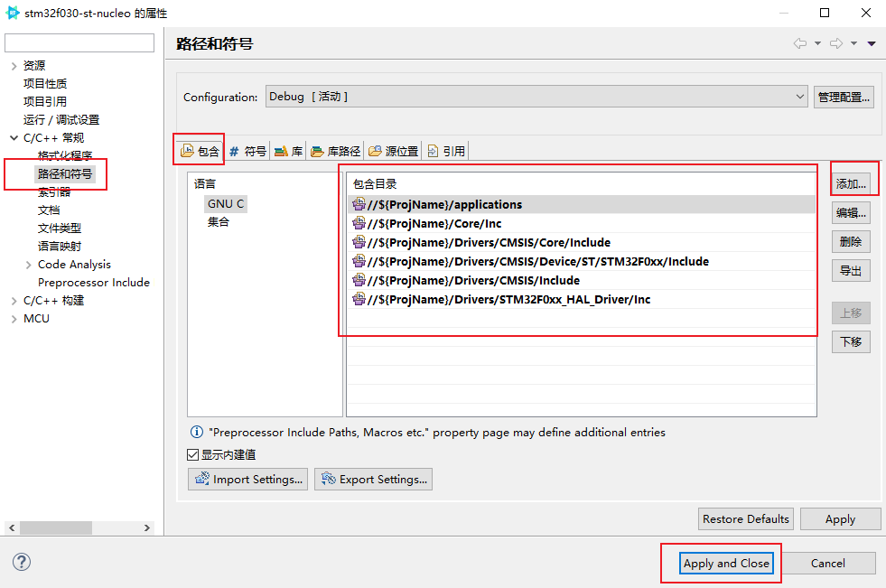Screen dimensions: 886x588
Task: Collapse the C/C++ 常规 tree node
Action: (x=14, y=138)
